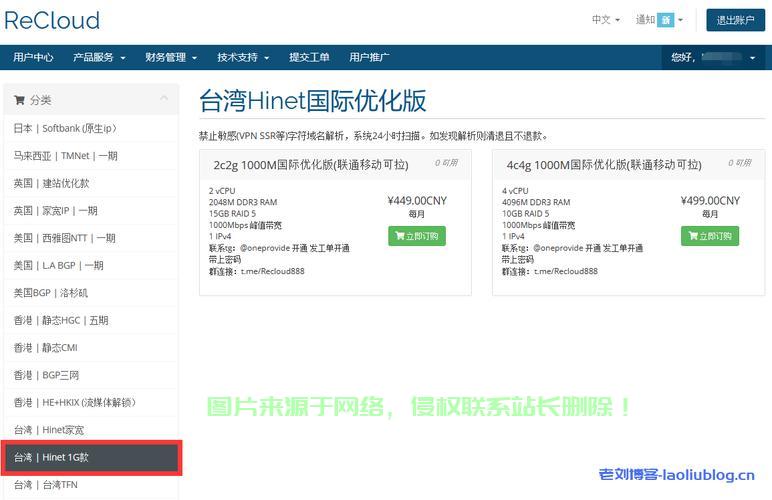Click the 台湾Hinet国际优化版 page heading
The height and width of the screenshot is (500, 772).
[313, 101]
